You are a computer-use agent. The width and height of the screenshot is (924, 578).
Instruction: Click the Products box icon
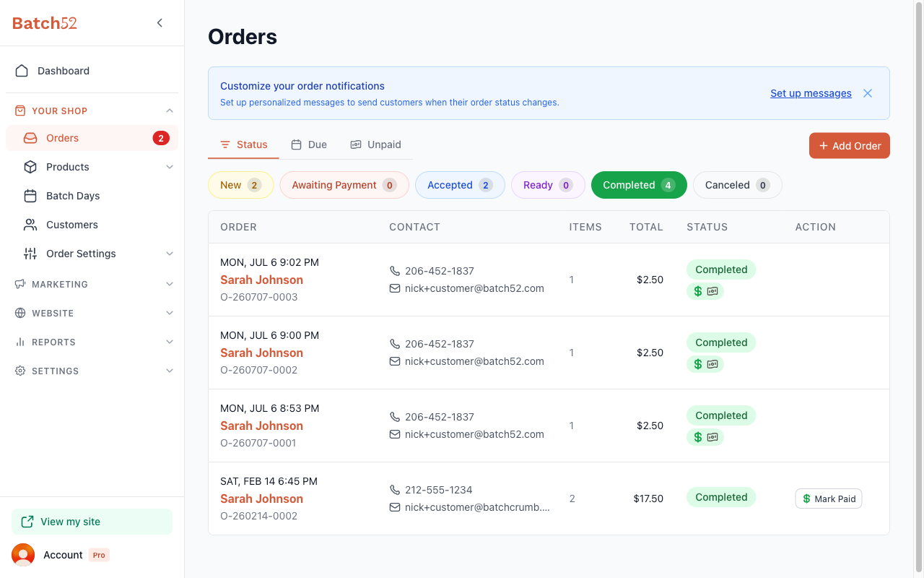point(30,167)
